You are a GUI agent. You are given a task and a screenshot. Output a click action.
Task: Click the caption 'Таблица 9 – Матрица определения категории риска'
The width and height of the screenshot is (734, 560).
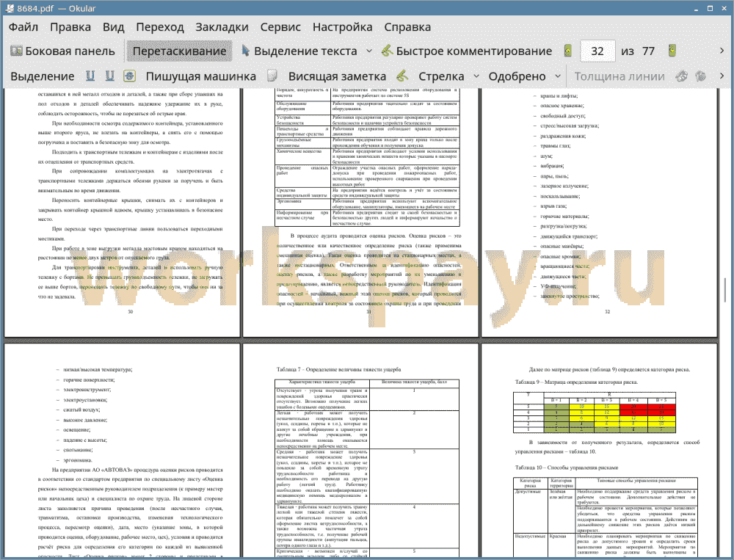coord(576,382)
